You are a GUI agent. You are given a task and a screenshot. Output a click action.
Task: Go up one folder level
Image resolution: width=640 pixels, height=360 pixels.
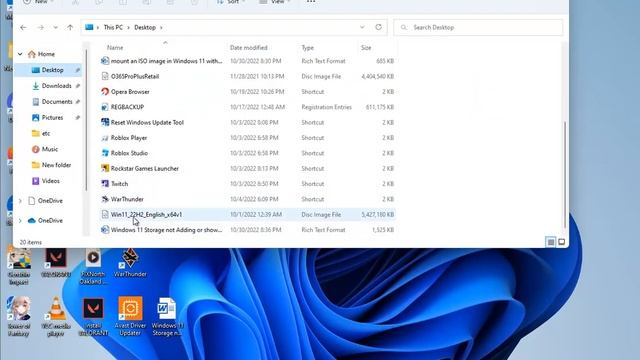(70, 27)
